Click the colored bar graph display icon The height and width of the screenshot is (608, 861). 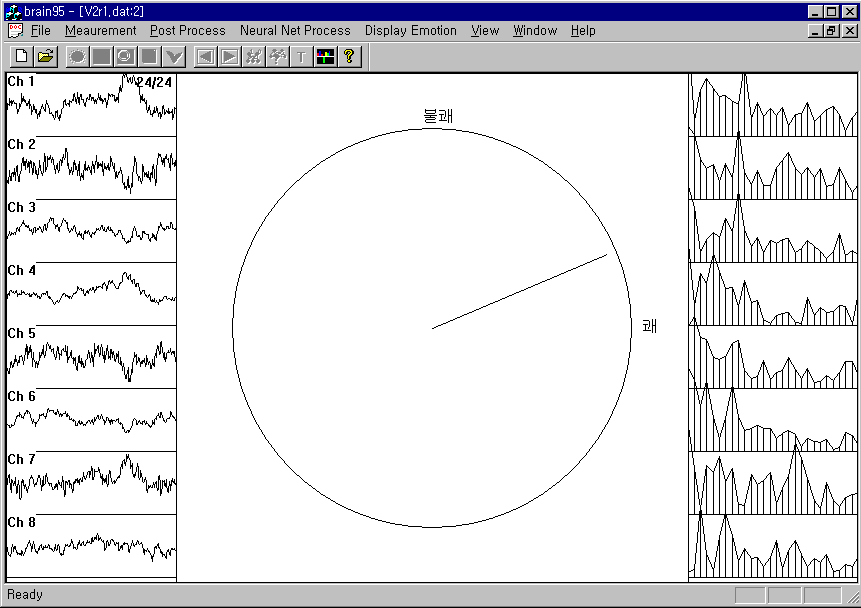tap(326, 56)
